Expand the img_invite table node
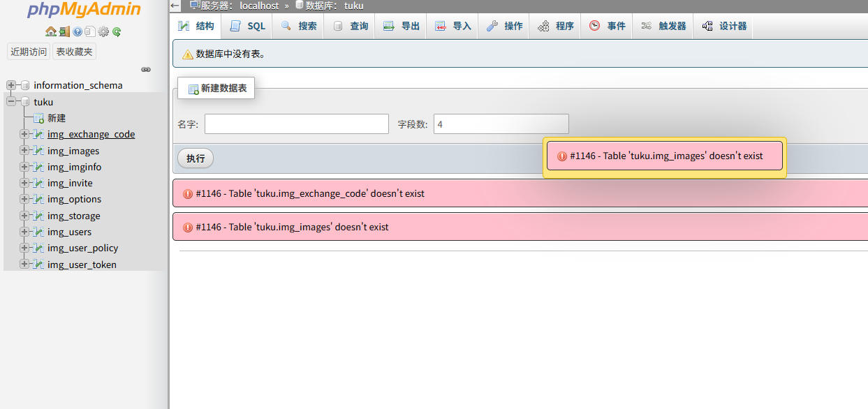The image size is (868, 409). tap(24, 183)
